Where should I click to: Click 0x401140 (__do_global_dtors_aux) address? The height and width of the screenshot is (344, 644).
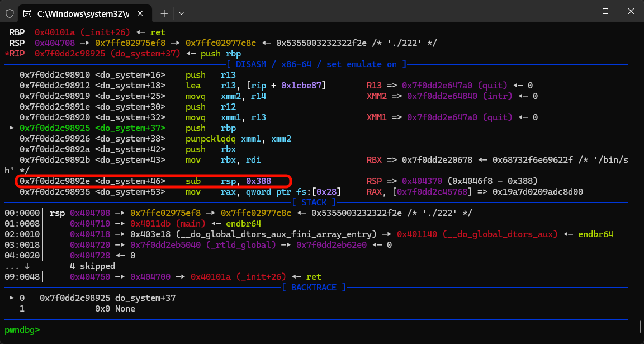pyautogui.click(x=477, y=234)
